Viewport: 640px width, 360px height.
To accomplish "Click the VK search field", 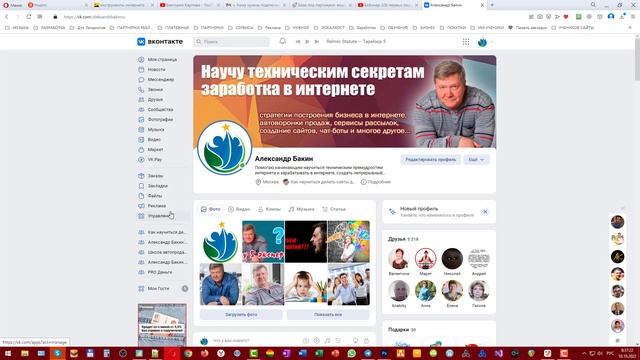I will [231, 42].
